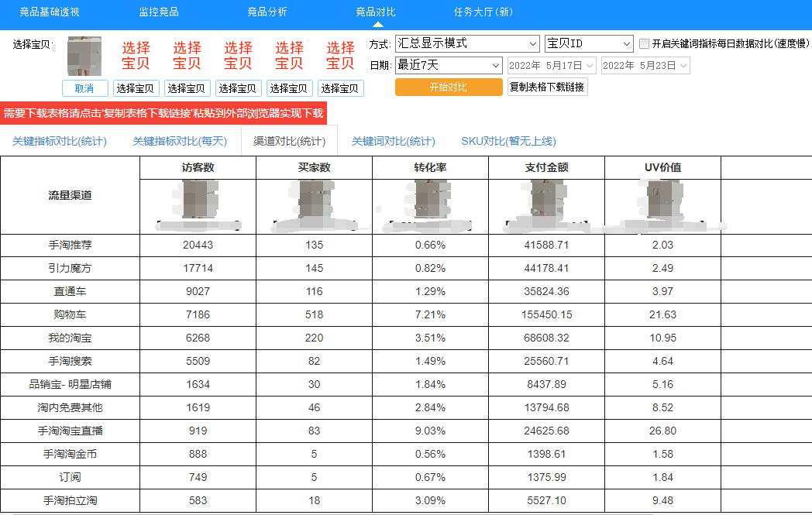Go to the 监控竞品 section

(159, 12)
